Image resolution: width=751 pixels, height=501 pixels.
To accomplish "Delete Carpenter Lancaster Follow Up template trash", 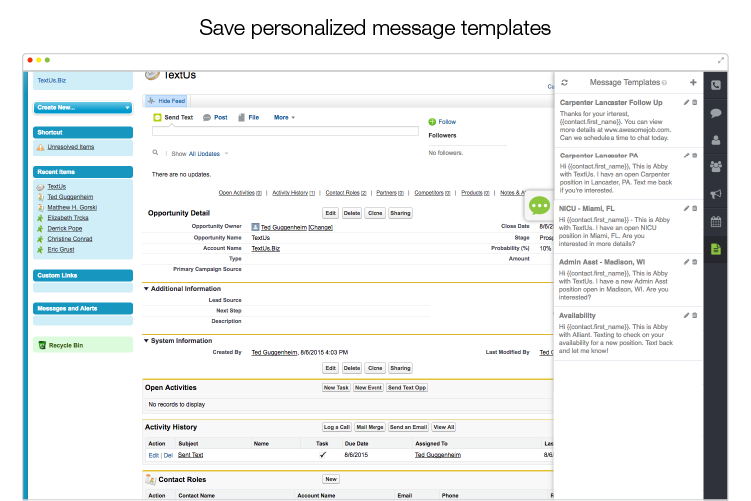I will pyautogui.click(x=694, y=102).
